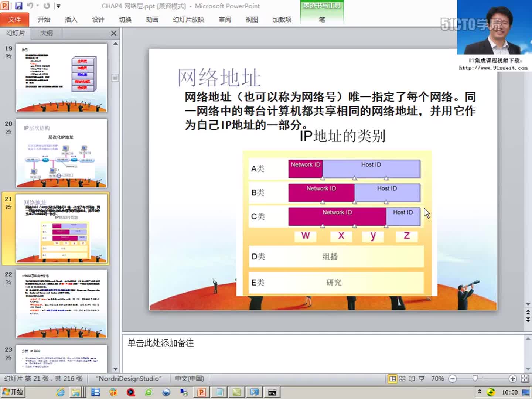Screen dimensions: 532x399
Task: Click the 70% zoom level button
Action: (437, 379)
